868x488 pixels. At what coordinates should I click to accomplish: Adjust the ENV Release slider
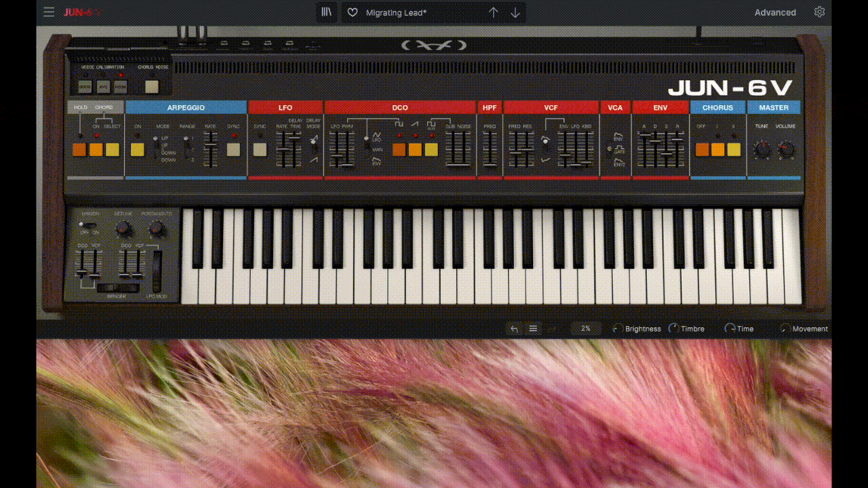click(x=678, y=150)
